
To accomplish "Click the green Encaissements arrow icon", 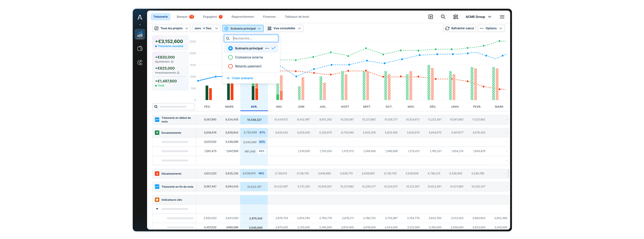I will [157, 133].
